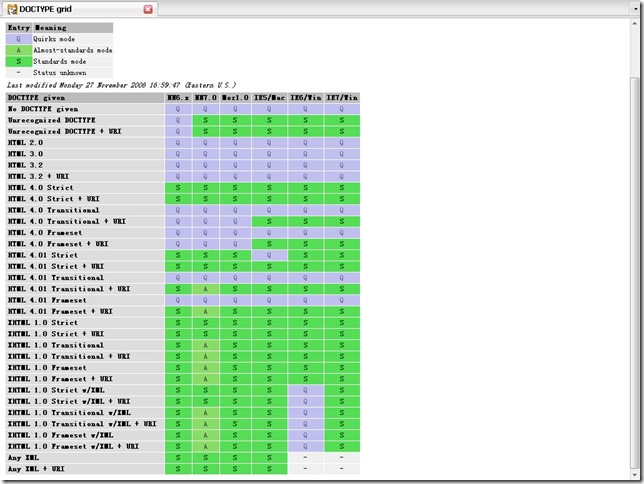Click the 'Quirks mode' legend text
Viewport: 644px width, 484px height.
point(54,39)
